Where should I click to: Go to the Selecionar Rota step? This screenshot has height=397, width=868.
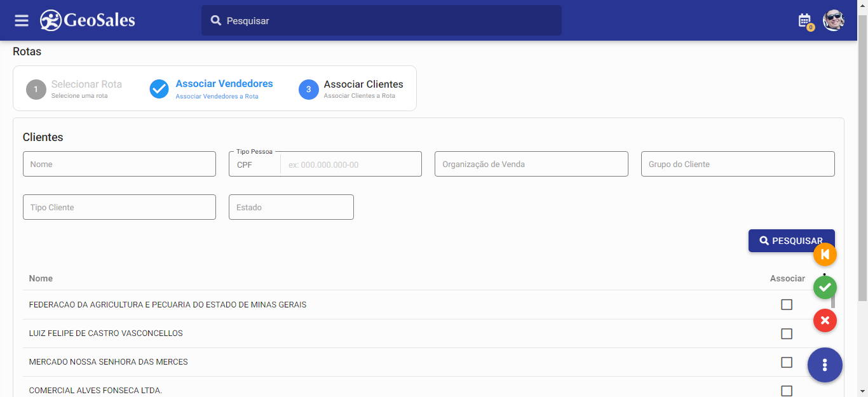(74, 89)
